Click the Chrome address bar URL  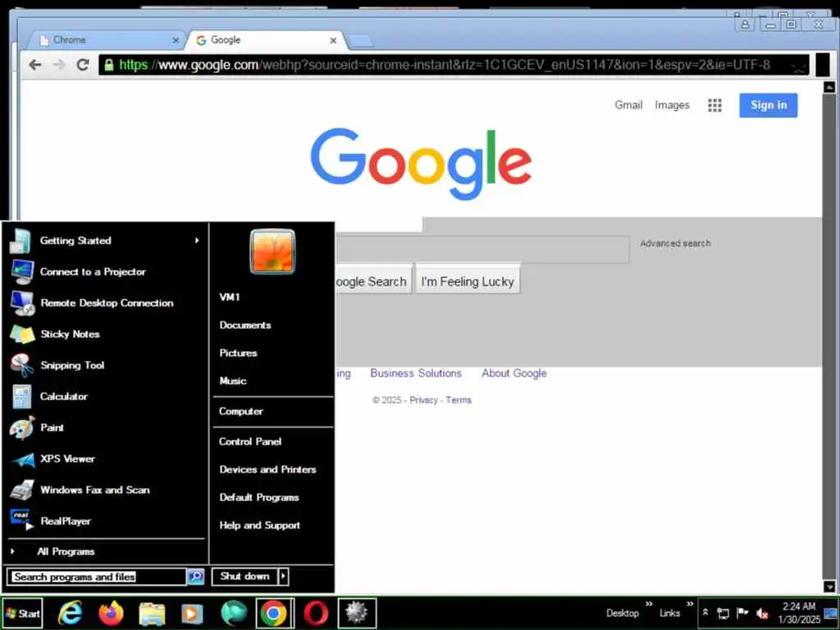coord(445,65)
